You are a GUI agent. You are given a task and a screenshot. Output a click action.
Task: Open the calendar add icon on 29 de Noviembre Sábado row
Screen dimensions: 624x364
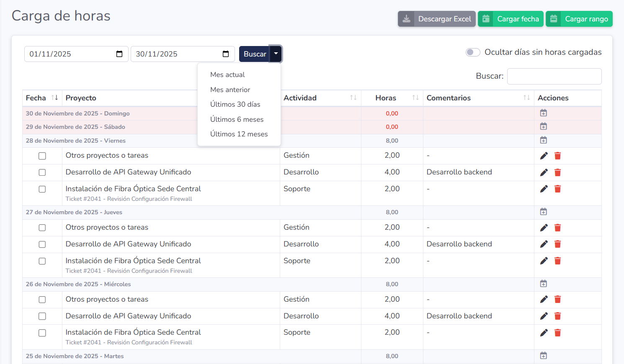[x=543, y=126]
